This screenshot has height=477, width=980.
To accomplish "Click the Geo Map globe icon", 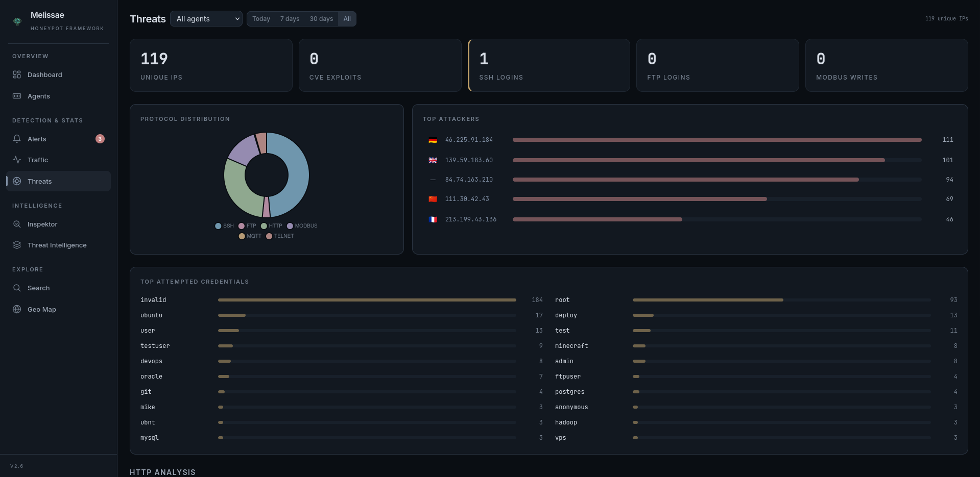I will [x=17, y=309].
